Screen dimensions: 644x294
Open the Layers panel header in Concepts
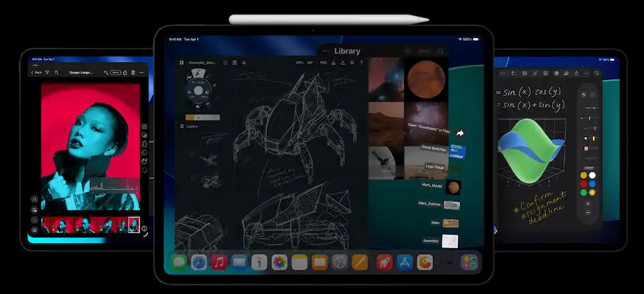tap(189, 127)
